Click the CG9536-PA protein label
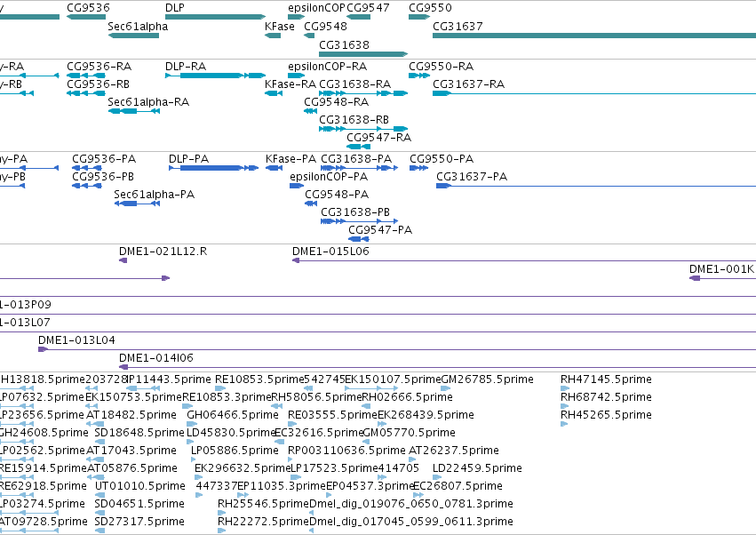 104,159
